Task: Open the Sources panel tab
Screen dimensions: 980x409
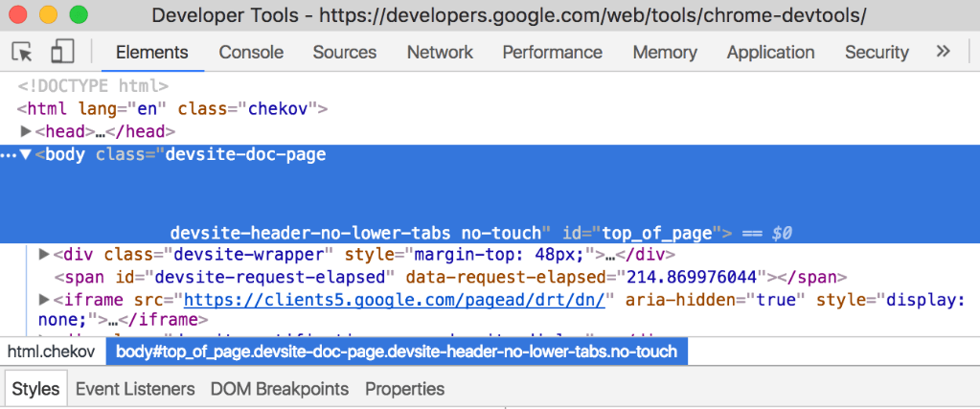Action: tap(345, 53)
